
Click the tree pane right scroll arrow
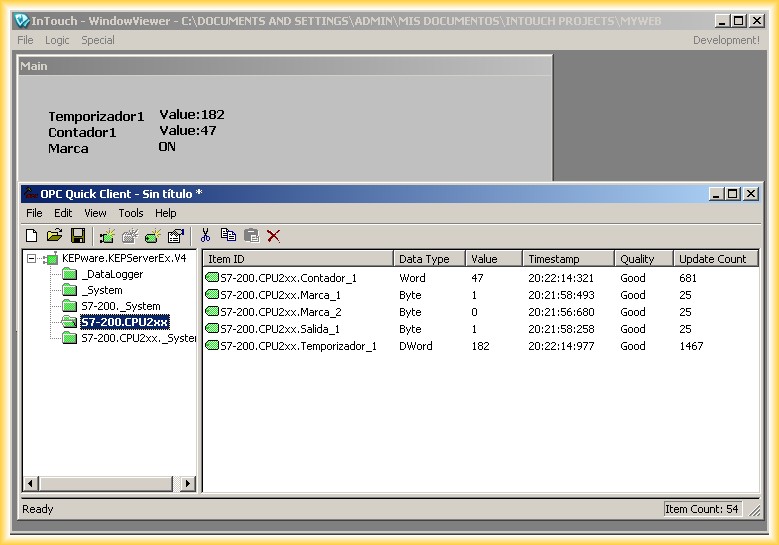pos(188,484)
